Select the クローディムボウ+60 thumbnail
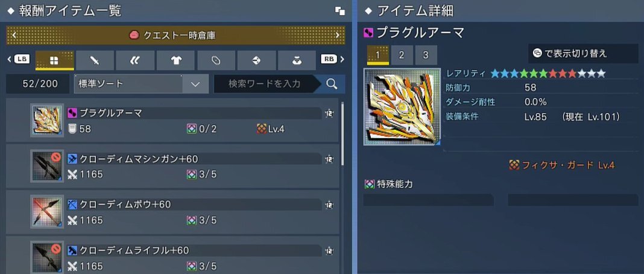The image size is (644, 274). tap(47, 212)
